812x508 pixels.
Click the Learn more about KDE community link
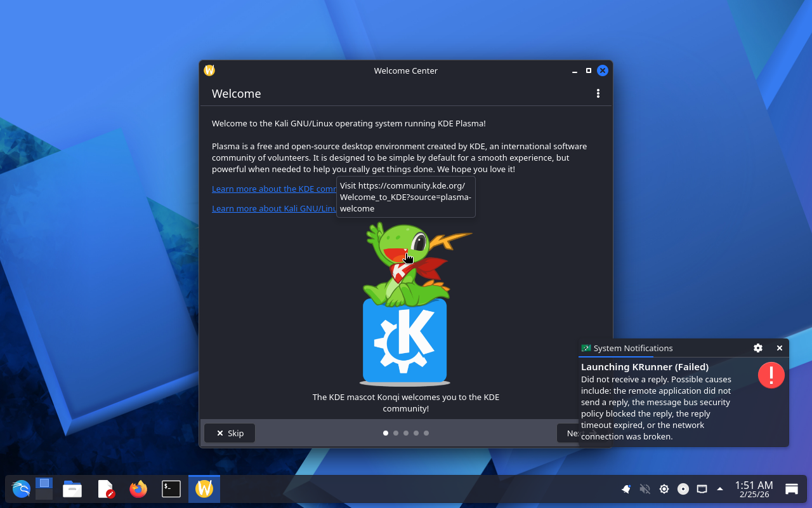click(x=274, y=189)
